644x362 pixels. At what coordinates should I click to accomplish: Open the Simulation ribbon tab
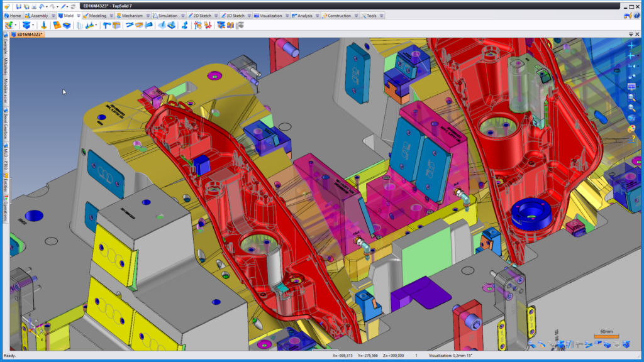165,16
